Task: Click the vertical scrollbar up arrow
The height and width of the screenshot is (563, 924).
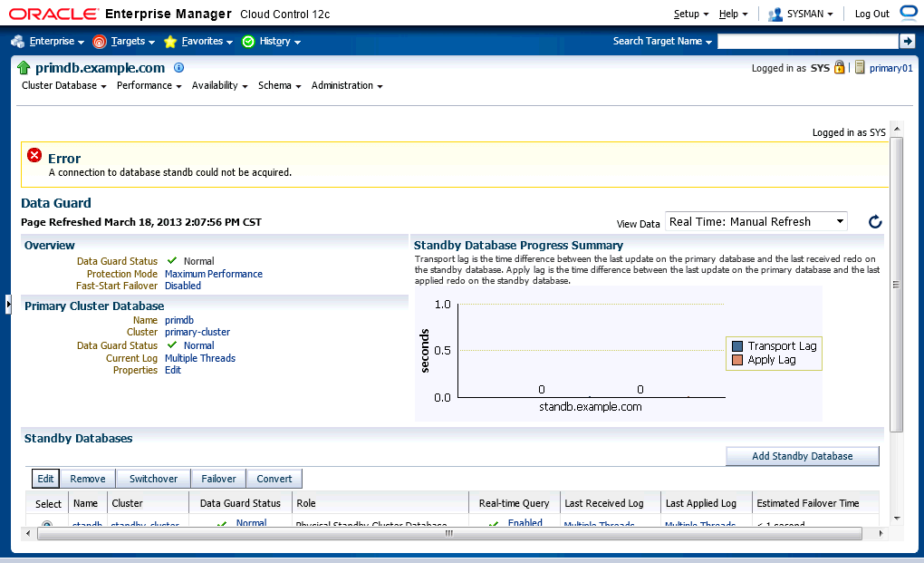Action: (x=897, y=129)
